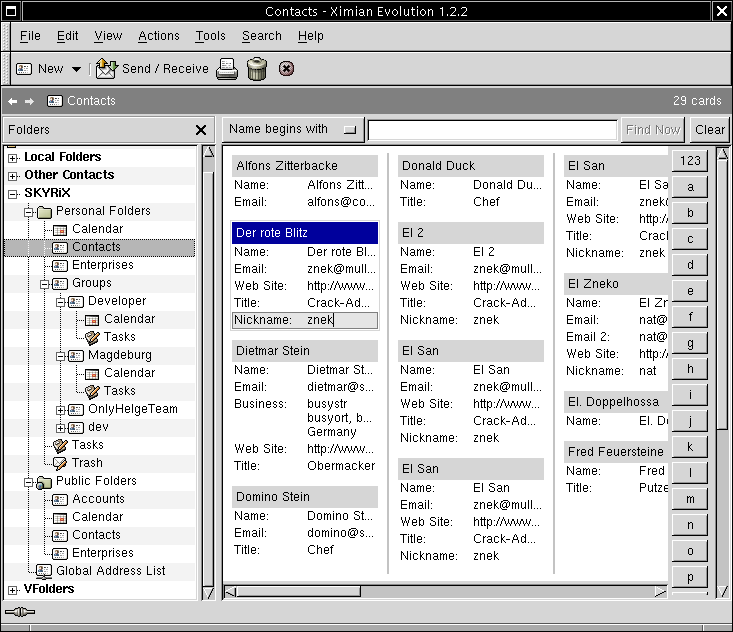Jump to contacts starting with letter p
Viewport: 733px width, 632px height.
tap(690, 577)
